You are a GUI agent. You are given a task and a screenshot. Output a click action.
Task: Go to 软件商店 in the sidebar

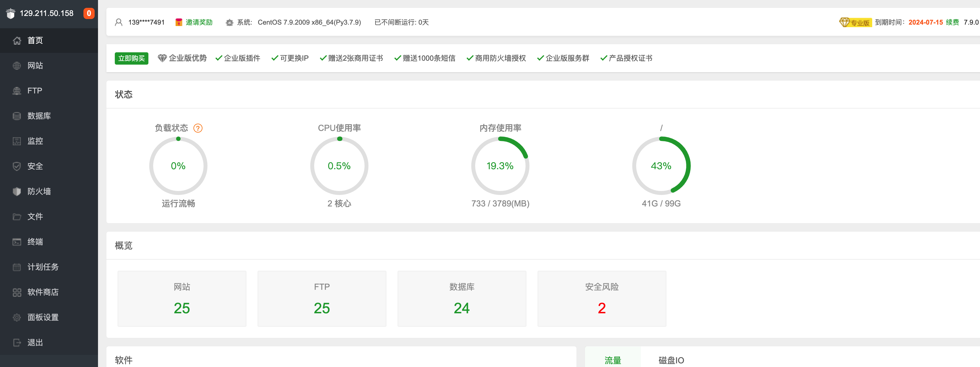(49, 292)
